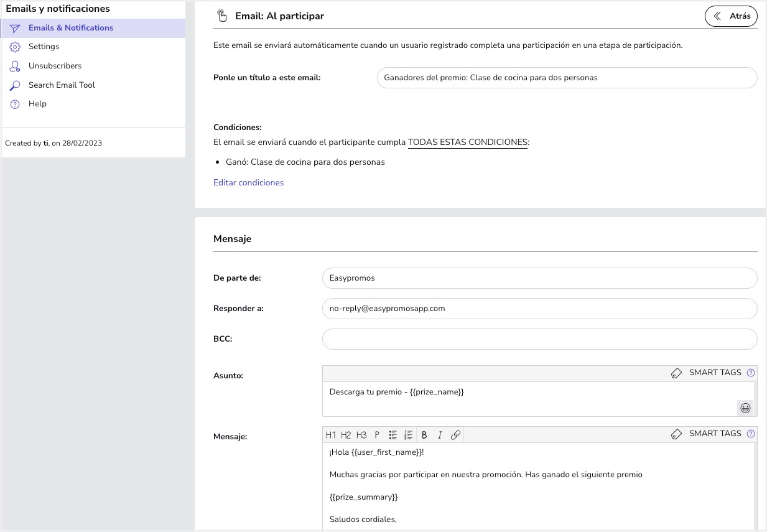This screenshot has width=767, height=532.
Task: Click into the BCC input field
Action: tap(539, 339)
